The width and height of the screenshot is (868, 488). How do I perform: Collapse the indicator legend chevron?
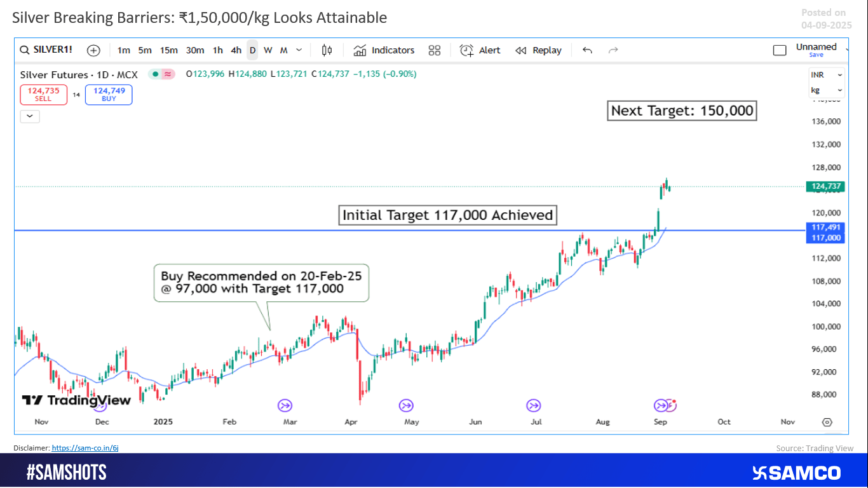click(x=30, y=116)
